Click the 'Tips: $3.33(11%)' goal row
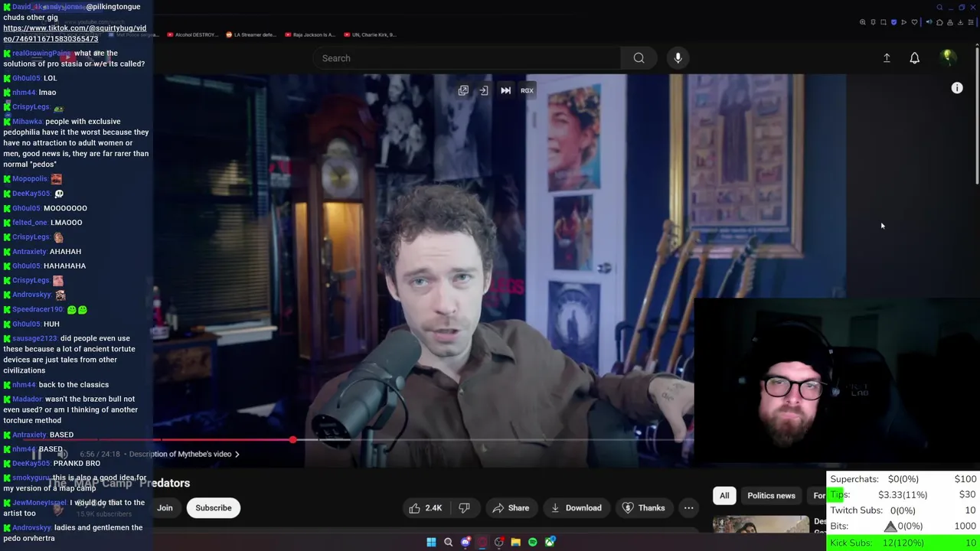The width and height of the screenshot is (980, 551). pyautogui.click(x=903, y=495)
